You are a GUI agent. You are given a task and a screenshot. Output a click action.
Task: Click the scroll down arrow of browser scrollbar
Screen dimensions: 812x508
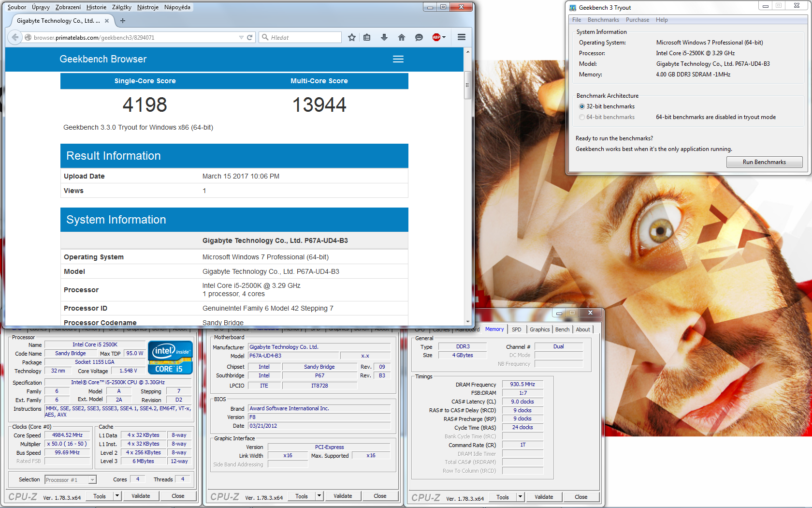click(x=467, y=322)
